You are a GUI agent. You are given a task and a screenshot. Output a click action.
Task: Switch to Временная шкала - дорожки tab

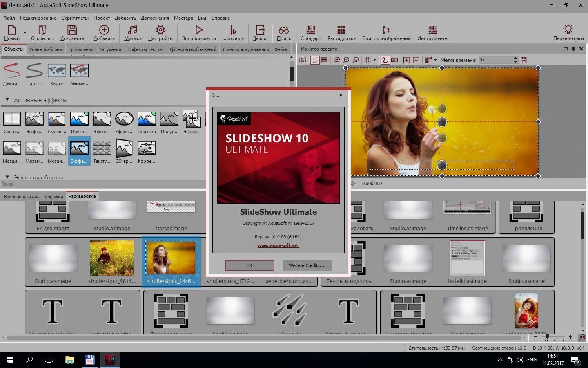pos(33,197)
